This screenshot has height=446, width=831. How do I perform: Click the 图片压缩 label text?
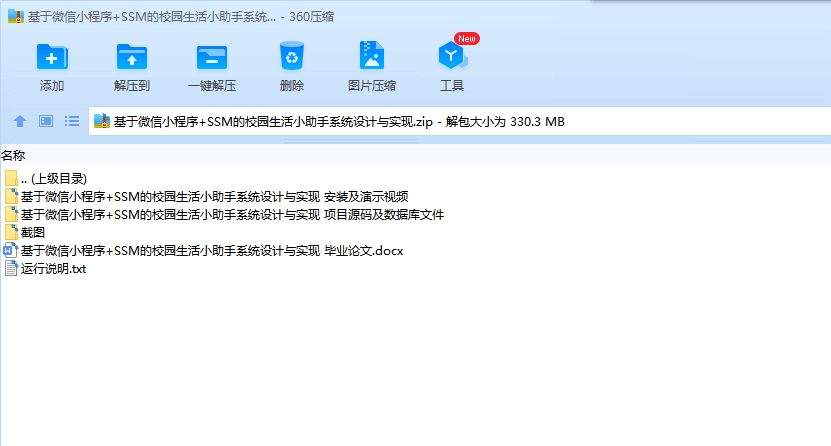click(x=372, y=86)
